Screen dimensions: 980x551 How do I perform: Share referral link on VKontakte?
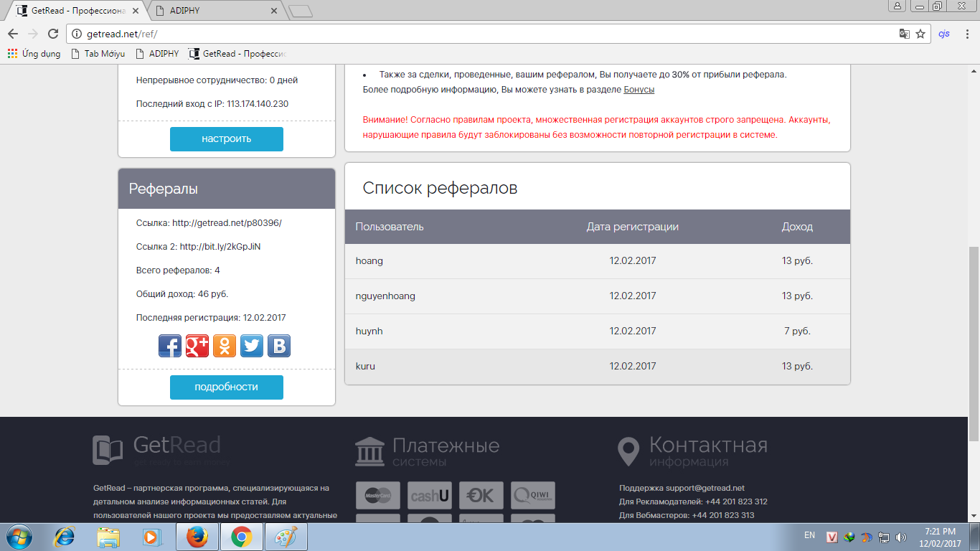(x=279, y=346)
